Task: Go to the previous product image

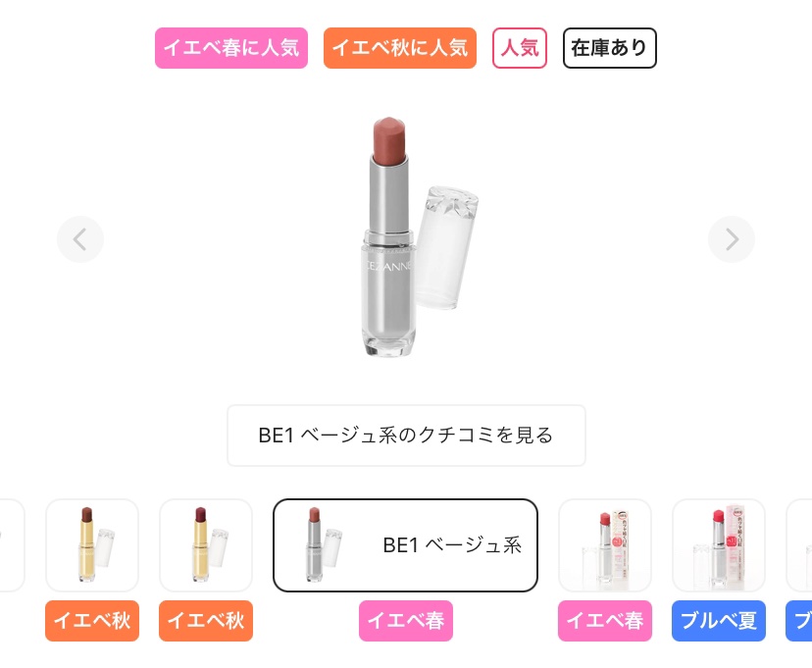Action: pyautogui.click(x=80, y=239)
